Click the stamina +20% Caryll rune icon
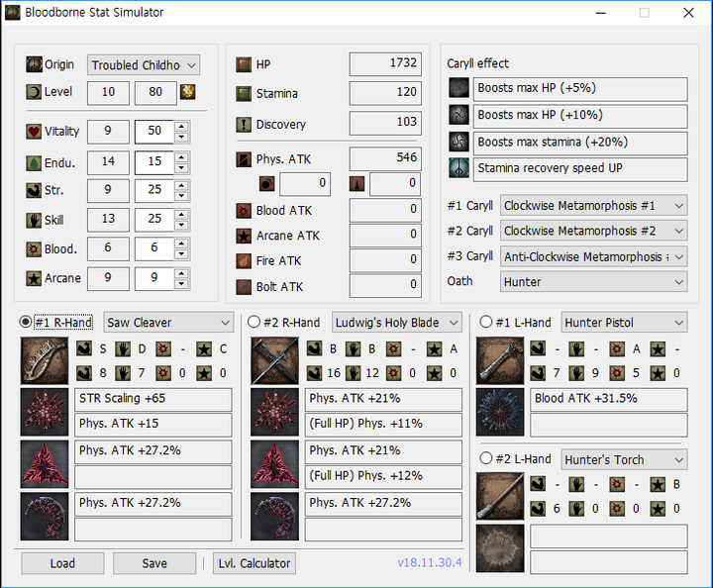This screenshot has width=713, height=588. [x=459, y=142]
